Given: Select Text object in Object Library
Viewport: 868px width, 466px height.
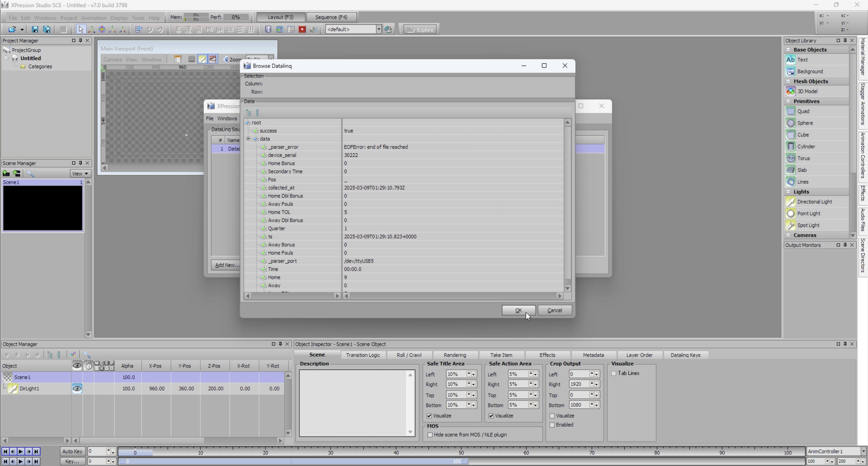Looking at the screenshot, I should coord(816,60).
